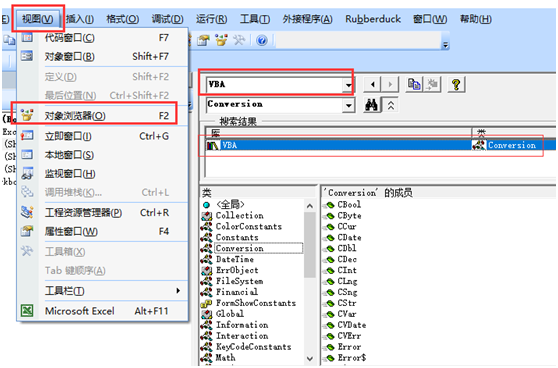
Task: Open the 外接程序(A) menu
Action: [307, 19]
